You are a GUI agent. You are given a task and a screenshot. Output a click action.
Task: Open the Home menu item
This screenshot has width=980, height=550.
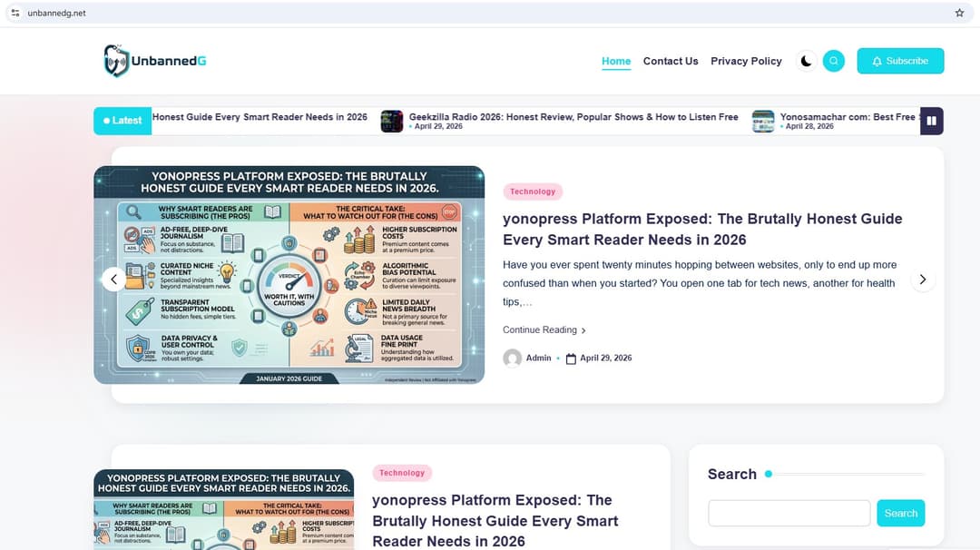(616, 61)
